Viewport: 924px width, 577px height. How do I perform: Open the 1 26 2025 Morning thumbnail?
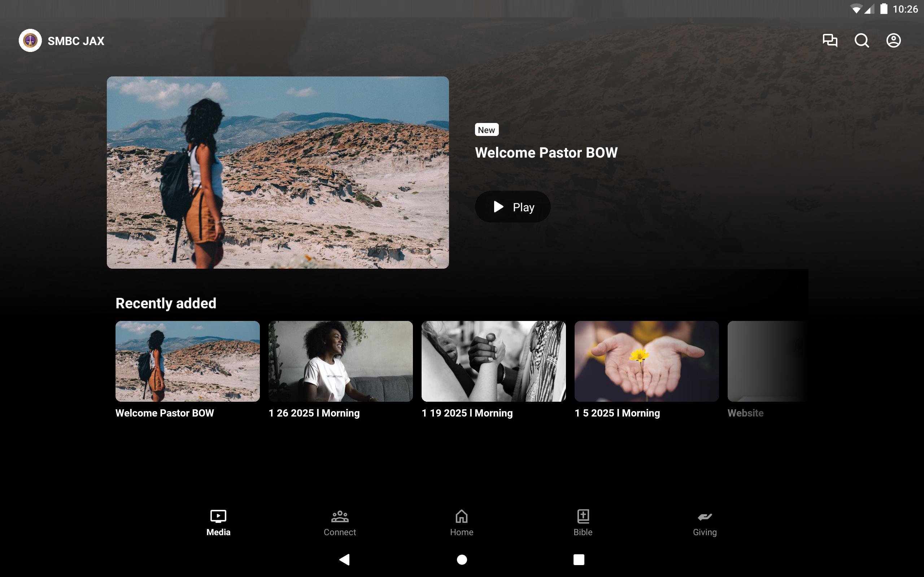click(340, 361)
